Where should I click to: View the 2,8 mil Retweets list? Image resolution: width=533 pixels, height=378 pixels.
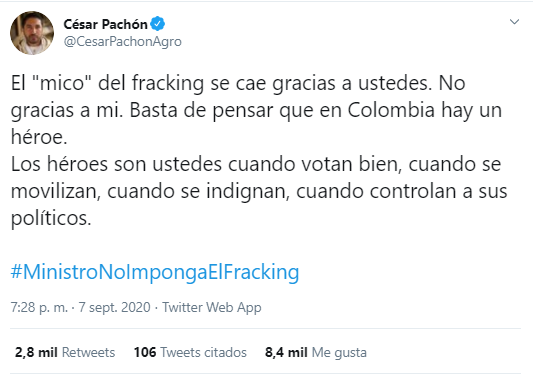(65, 353)
